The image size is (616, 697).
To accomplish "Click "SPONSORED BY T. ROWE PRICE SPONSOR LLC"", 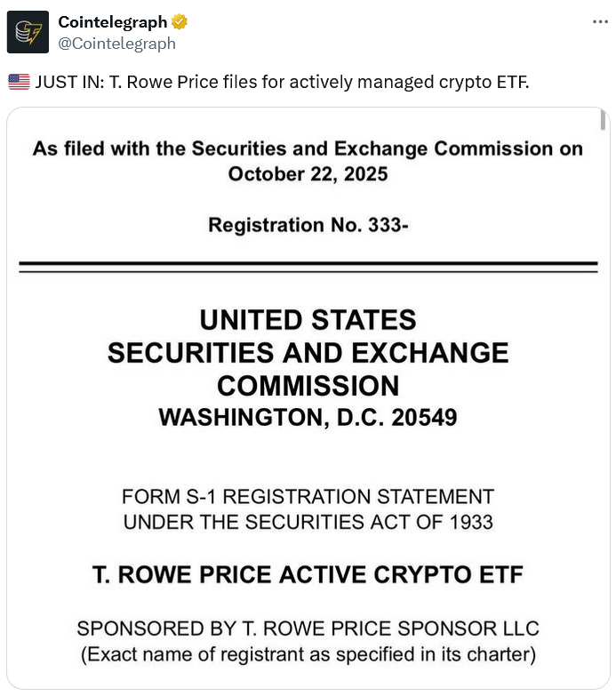I will click(308, 629).
